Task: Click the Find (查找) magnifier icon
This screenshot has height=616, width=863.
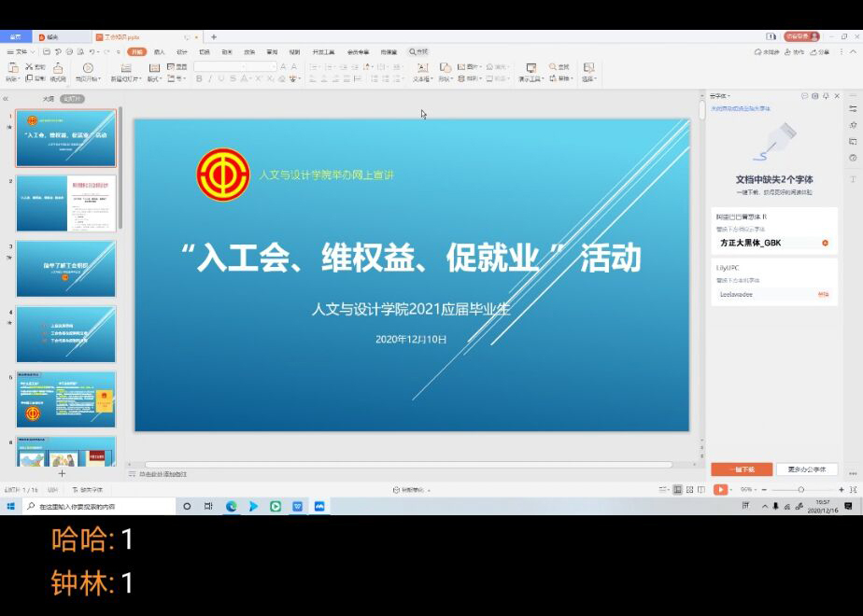Action: click(553, 66)
